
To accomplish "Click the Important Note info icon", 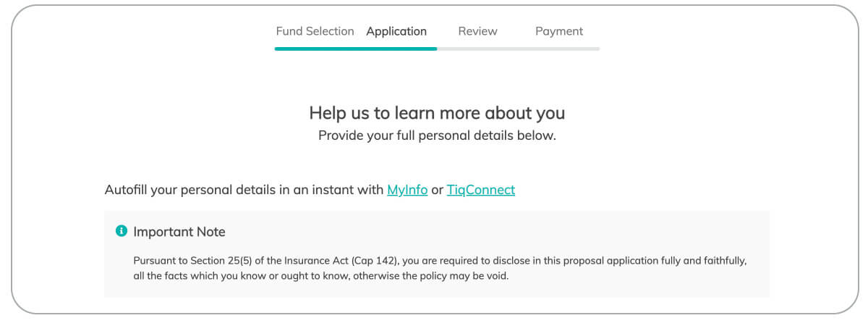I will [122, 231].
